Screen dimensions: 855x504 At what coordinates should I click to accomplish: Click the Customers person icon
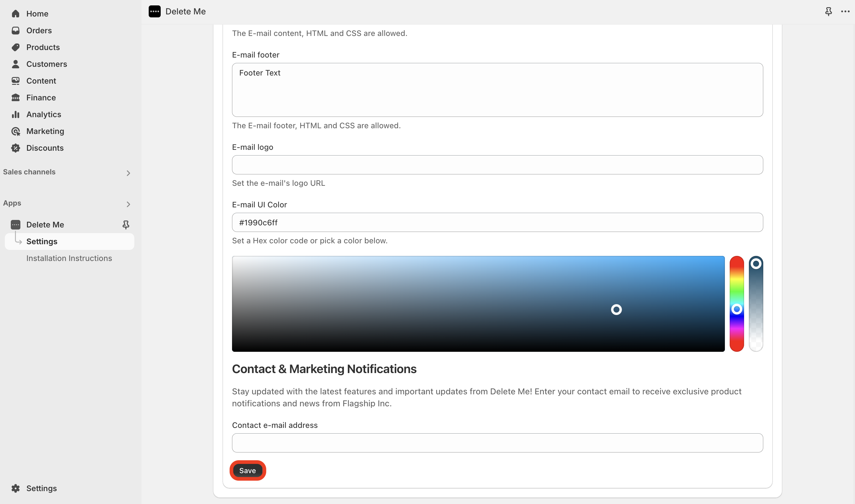pyautogui.click(x=16, y=64)
